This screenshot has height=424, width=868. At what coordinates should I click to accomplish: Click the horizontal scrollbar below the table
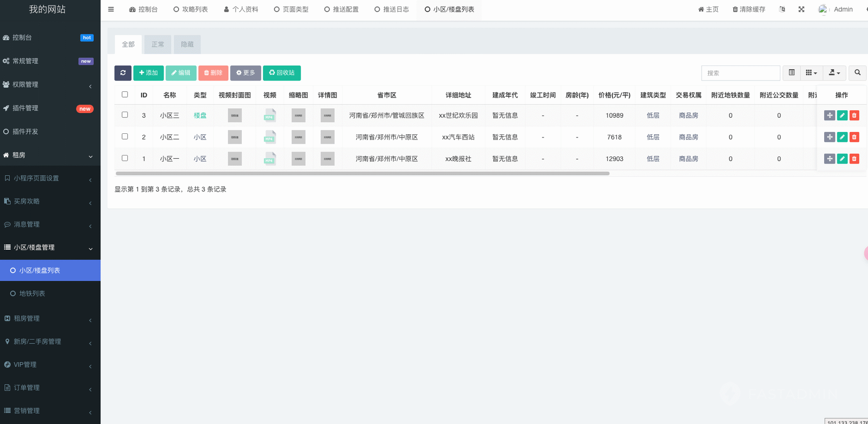click(362, 173)
